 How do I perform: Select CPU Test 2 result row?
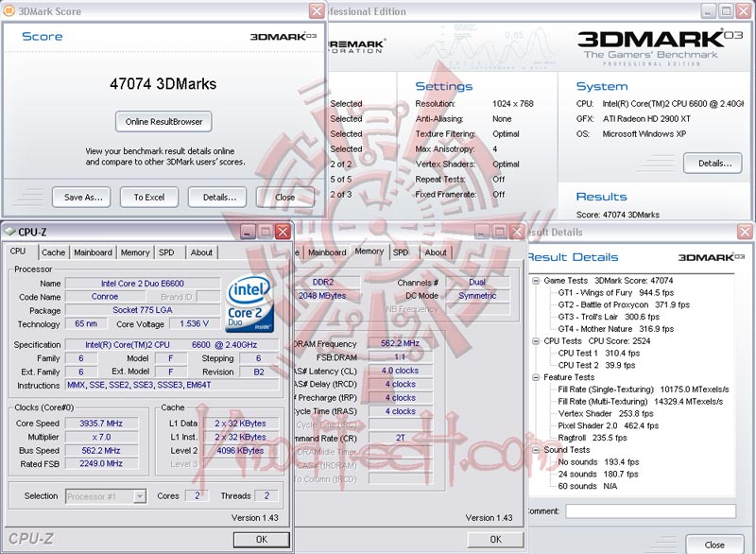click(596, 365)
